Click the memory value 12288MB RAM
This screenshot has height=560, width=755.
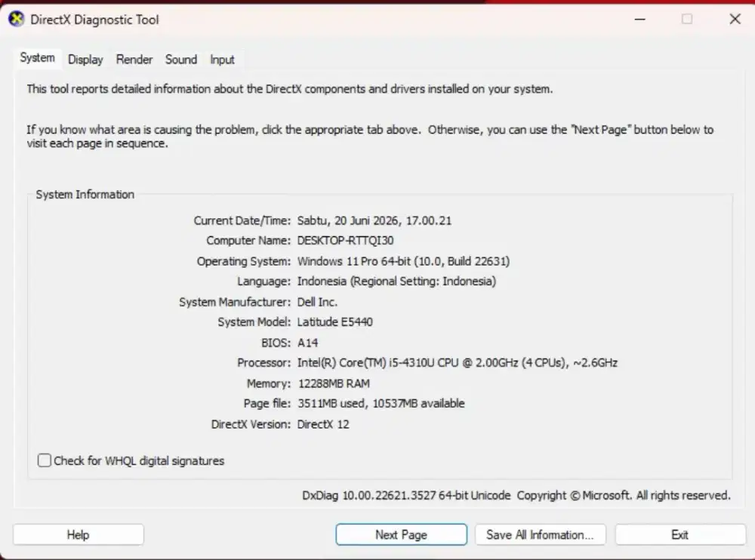pos(334,383)
